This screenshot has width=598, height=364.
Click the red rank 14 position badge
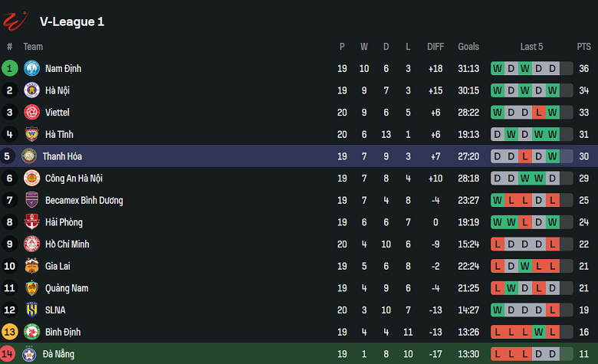click(10, 354)
